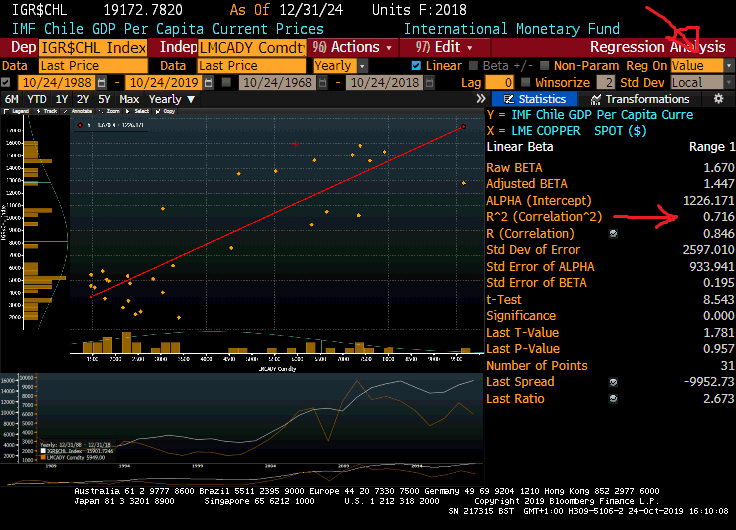Click Last T-Value value 1.781

[718, 332]
